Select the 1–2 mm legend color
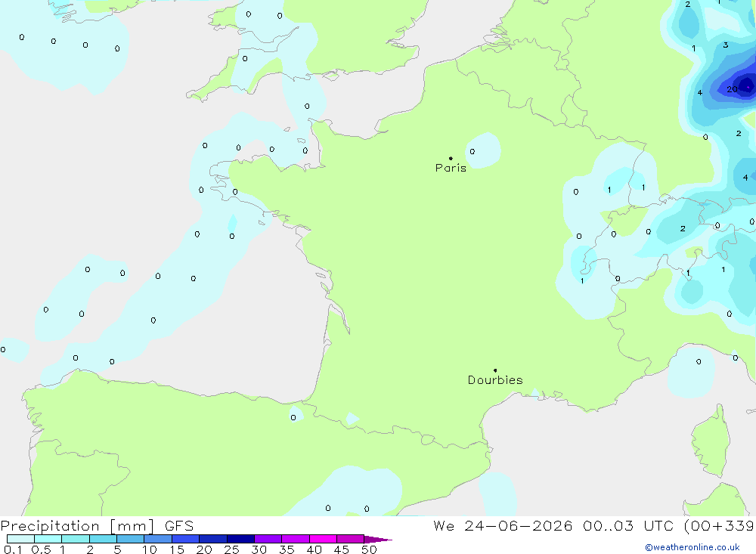Image resolution: width=756 pixels, height=554 pixels. [76, 539]
